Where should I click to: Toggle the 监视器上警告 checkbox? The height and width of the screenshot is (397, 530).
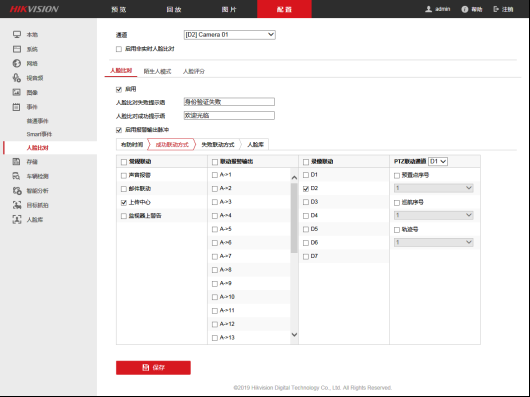(124, 216)
